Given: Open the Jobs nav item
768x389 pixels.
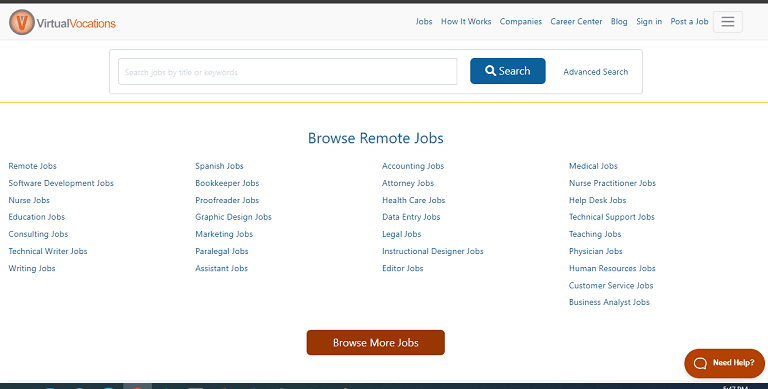Looking at the screenshot, I should pyautogui.click(x=424, y=22).
